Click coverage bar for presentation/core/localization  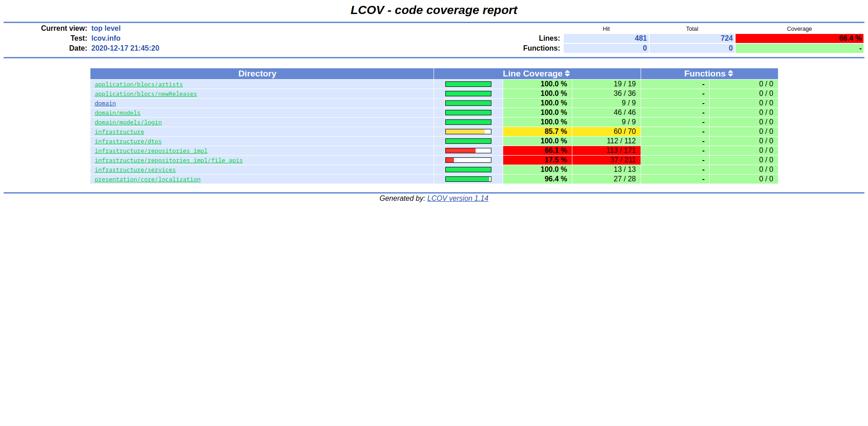click(468, 179)
